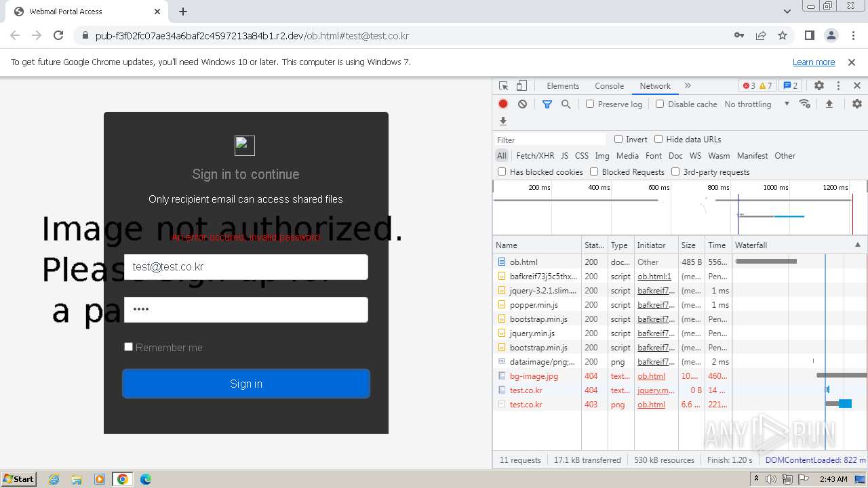
Task: Reload the page in Chrome
Action: (x=58, y=35)
